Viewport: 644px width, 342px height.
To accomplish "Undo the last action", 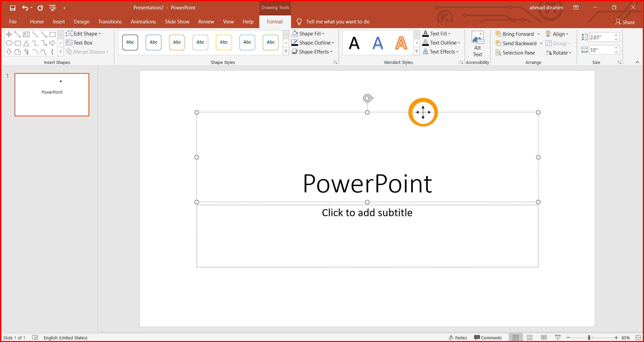I will (25, 8).
